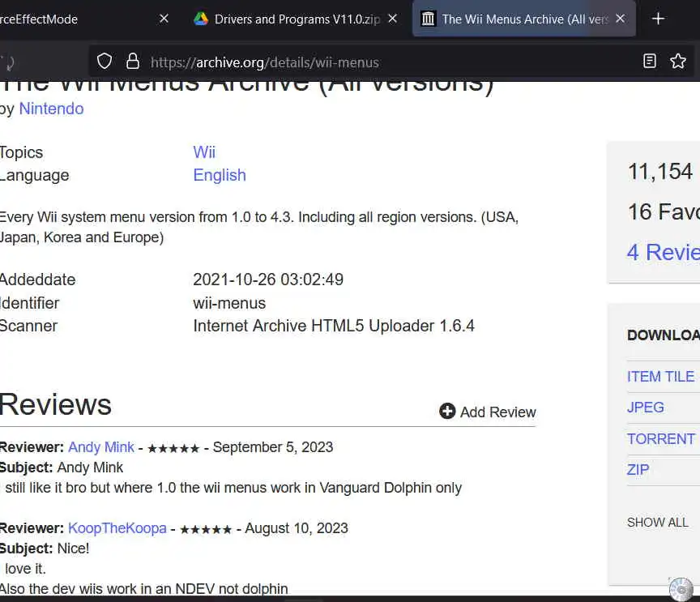Open a new browser tab
The image size is (700, 602).
click(658, 19)
